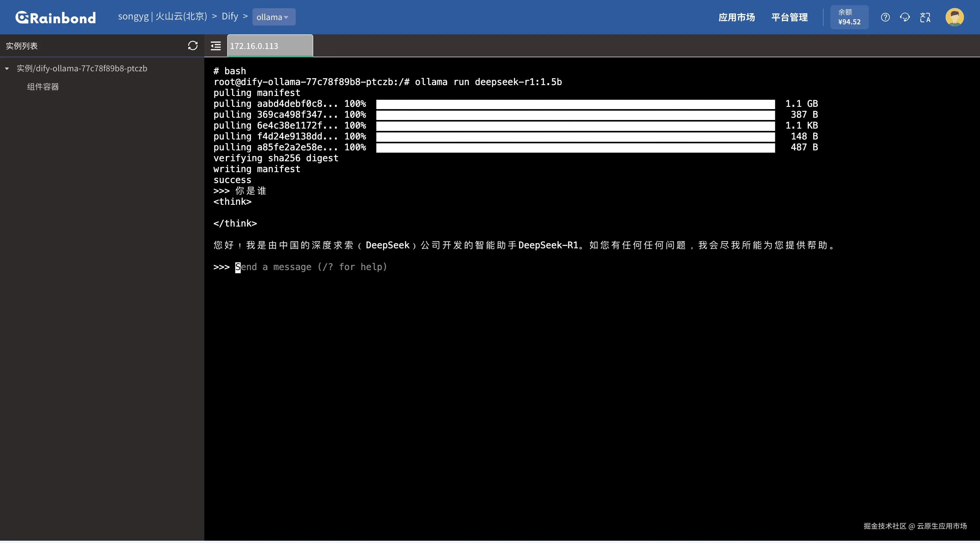Click the Rainbond logo
Screen dimensions: 980x543
(x=56, y=17)
